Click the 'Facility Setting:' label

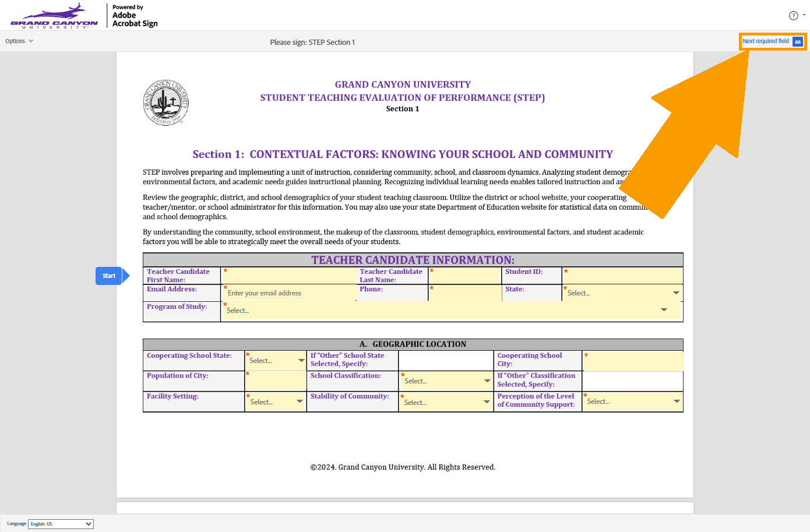click(172, 396)
